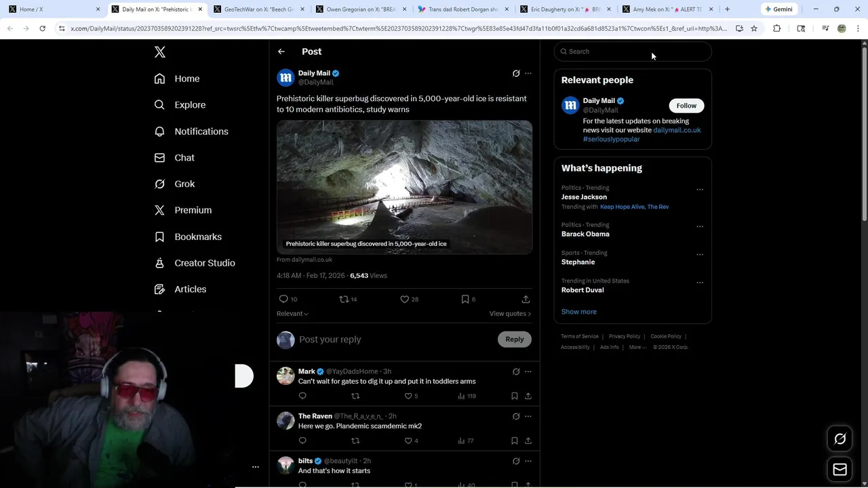Share Mark's reply

528,396
